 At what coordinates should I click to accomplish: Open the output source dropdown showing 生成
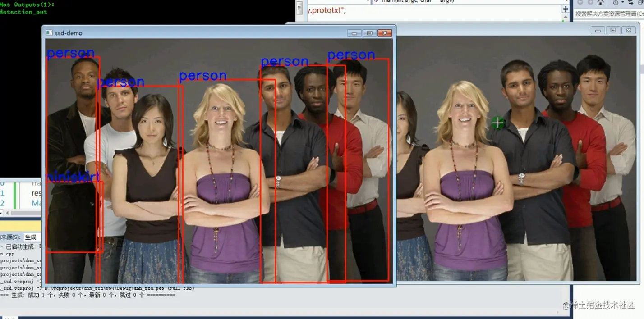coord(33,237)
